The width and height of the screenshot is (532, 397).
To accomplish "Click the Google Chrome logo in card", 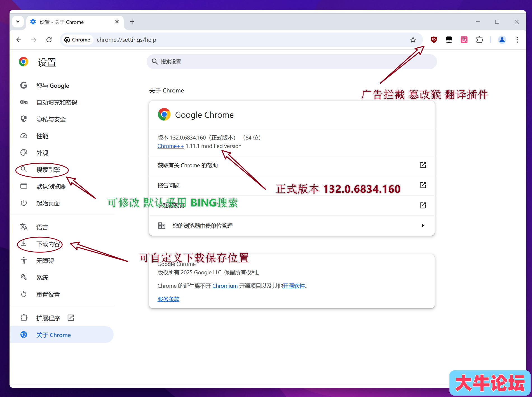I will [164, 115].
